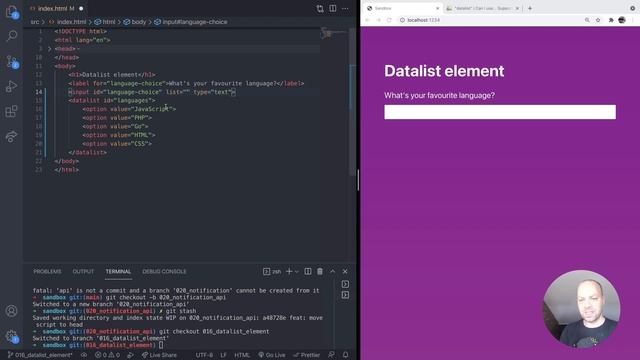Open the Explorer view in activity bar
The height and width of the screenshot is (360, 640).
pos(11,12)
